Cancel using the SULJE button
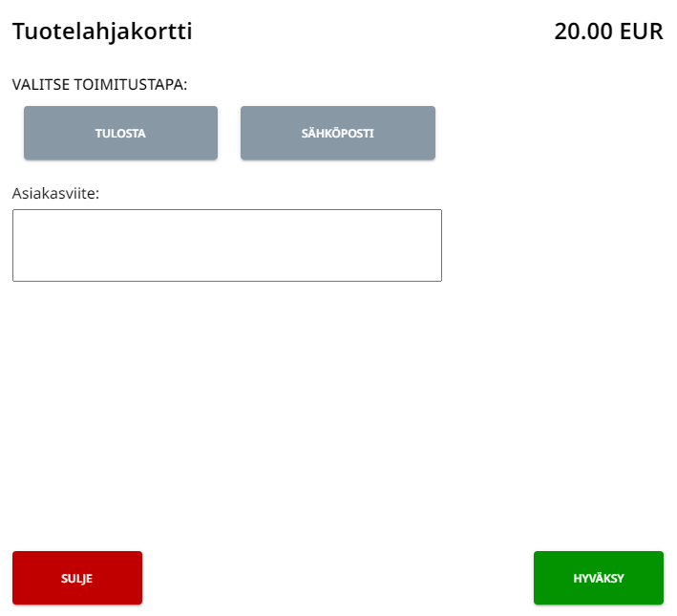The image size is (677, 616). coord(77,578)
